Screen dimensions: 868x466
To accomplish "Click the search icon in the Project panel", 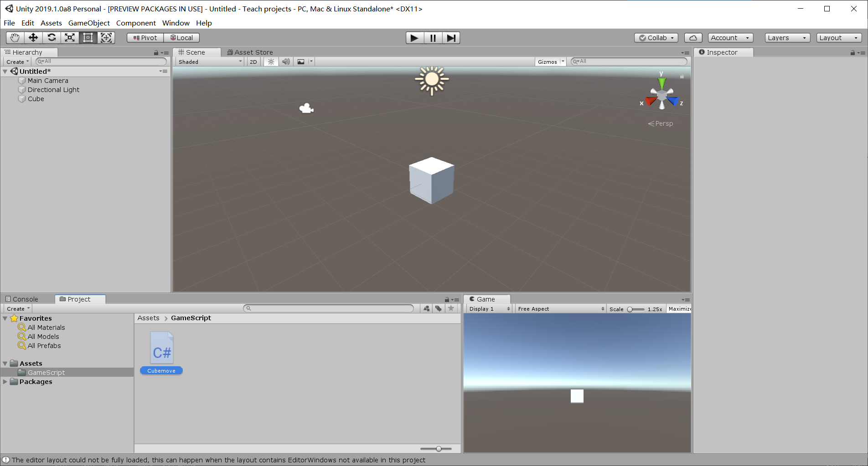I will [248, 308].
